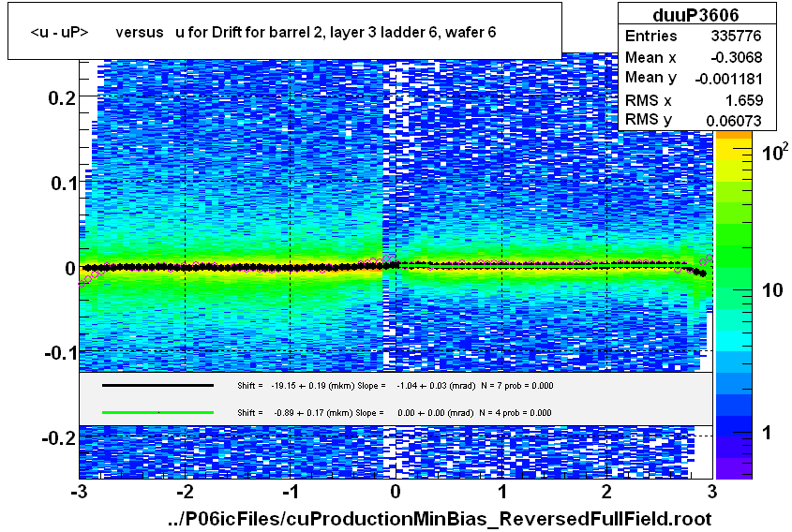
Task: Click the y-axis tick label 0.1
Action: pyautogui.click(x=64, y=184)
